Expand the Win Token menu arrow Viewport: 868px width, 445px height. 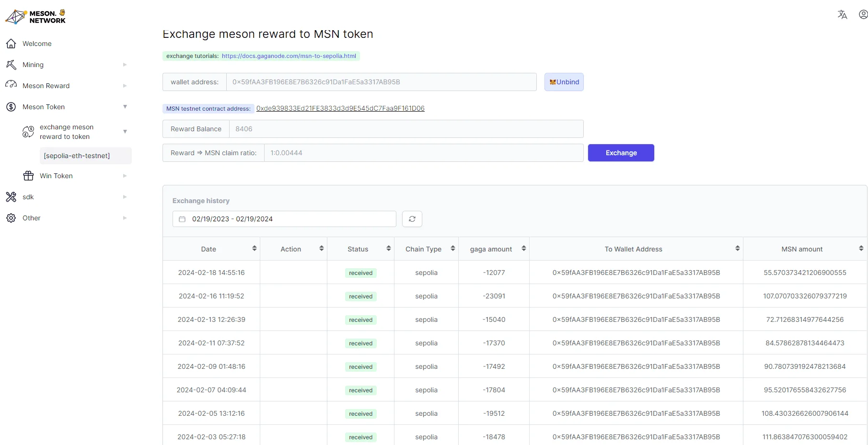[125, 176]
